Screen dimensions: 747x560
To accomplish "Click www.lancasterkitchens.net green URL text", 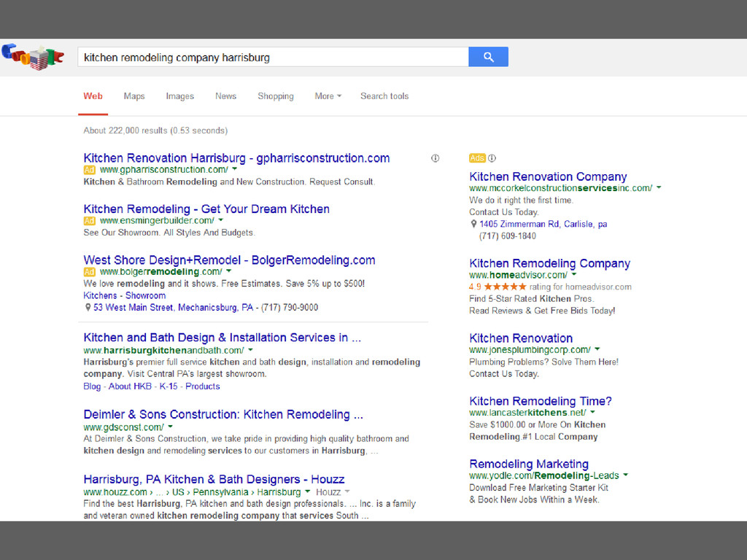I will (x=527, y=413).
